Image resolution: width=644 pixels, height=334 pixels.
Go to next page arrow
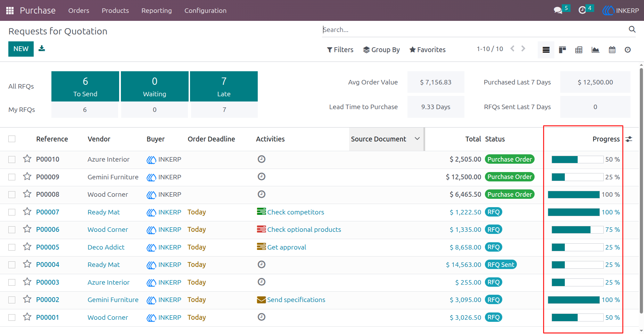point(523,49)
